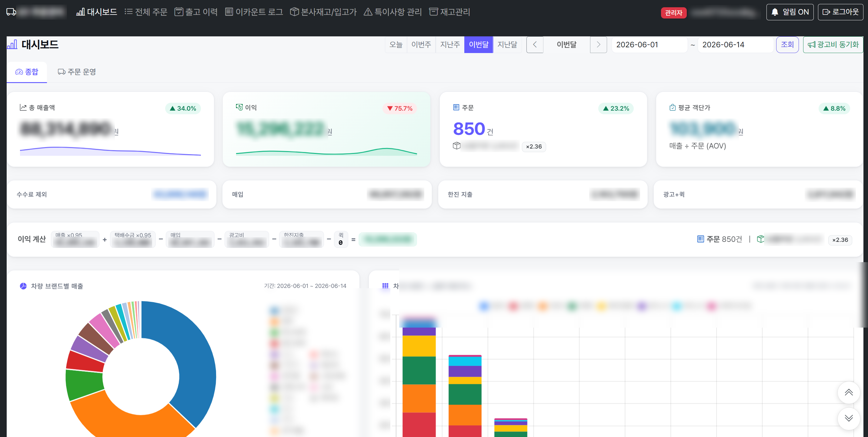Viewport: 868px width, 437px height.
Task: Click the list icon beside 주문 850건
Action: pyautogui.click(x=700, y=239)
